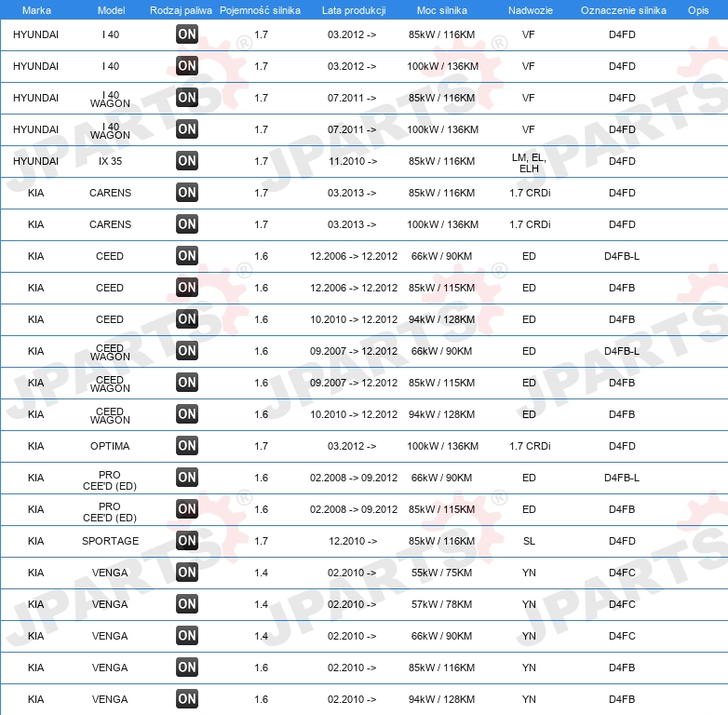Click the ON fuel icon in the Hyundai I 40 100kW 03.2012 row

tap(187, 65)
